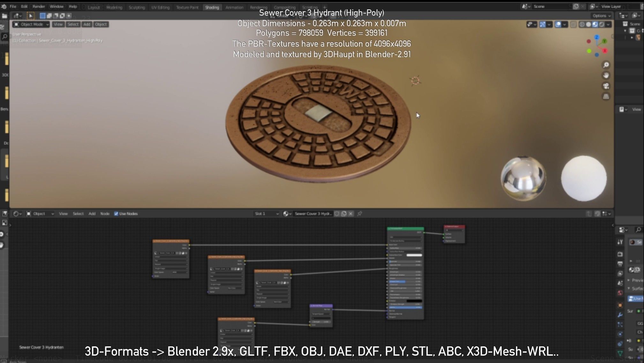This screenshot has width=644, height=363.
Task: Switch between perspective and orthographic view
Action: 606,97
